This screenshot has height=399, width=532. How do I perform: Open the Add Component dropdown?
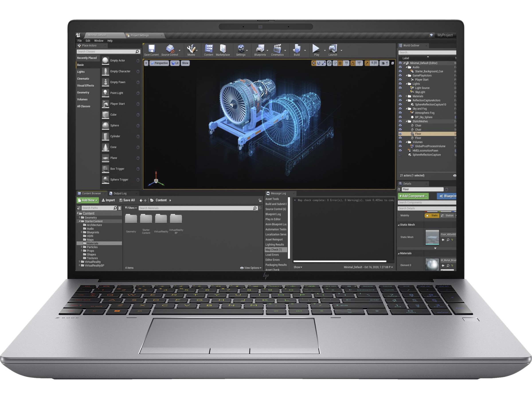point(413,196)
